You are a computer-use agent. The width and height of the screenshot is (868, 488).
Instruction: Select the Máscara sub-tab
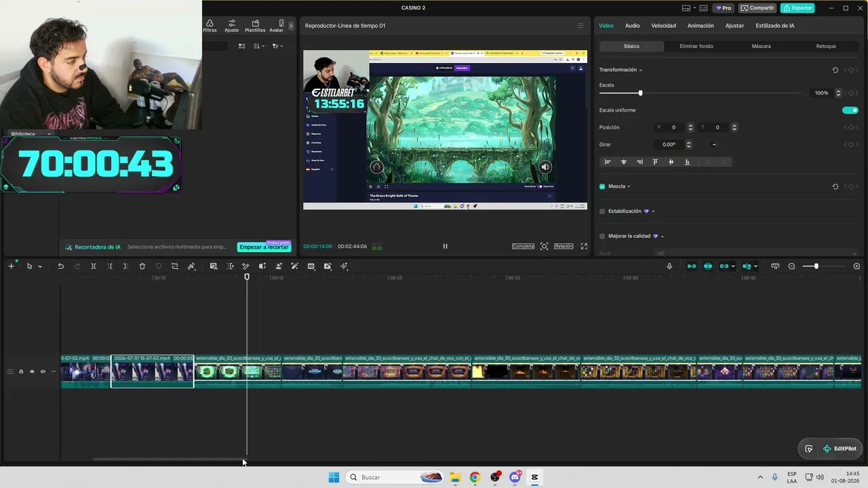pyautogui.click(x=761, y=46)
